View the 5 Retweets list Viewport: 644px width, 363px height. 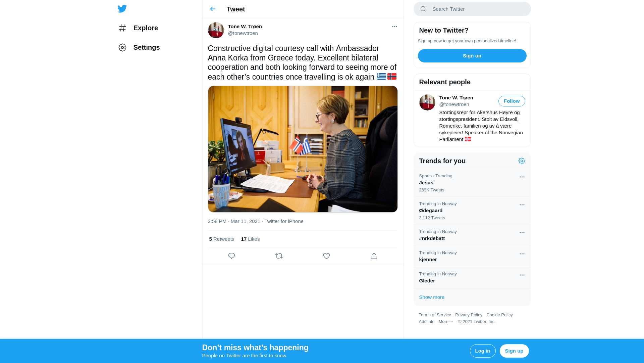pos(221,239)
